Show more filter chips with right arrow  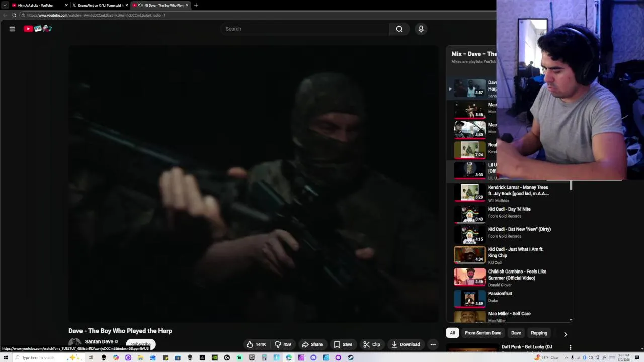(x=565, y=334)
